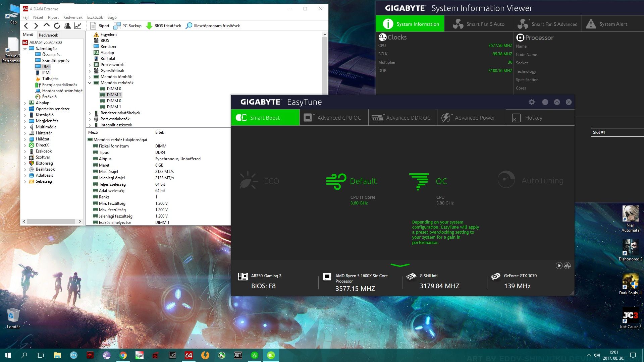Viewport: 644px width, 362px height.
Task: Switch to Menü panel tab
Action: tap(28, 35)
